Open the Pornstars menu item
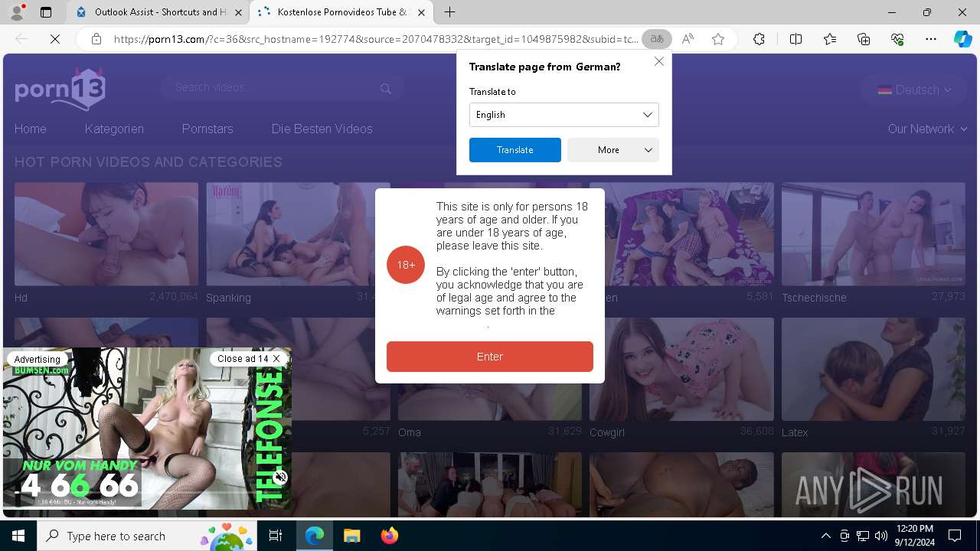This screenshot has width=980, height=551. pos(207,129)
